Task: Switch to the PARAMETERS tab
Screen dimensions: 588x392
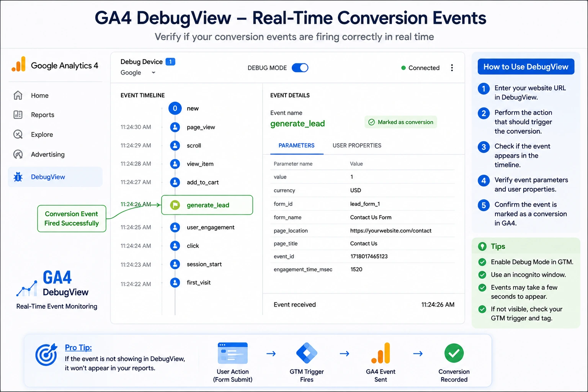Action: [297, 145]
